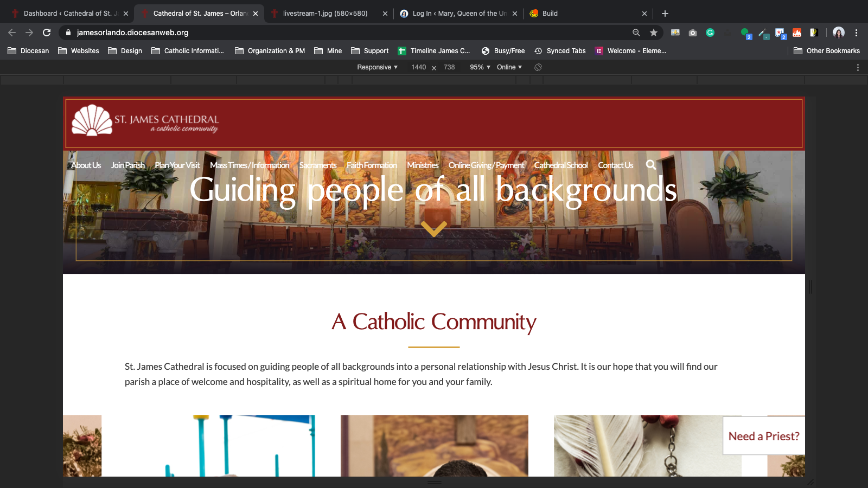Open the Contact Us link
Image resolution: width=868 pixels, height=488 pixels.
click(615, 165)
